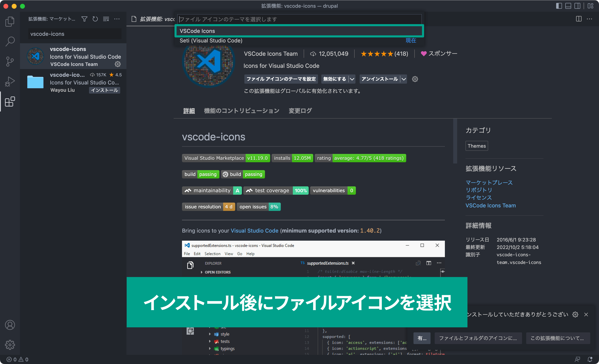599x364 pixels.
Task: Click この拡張機能について... notification button
Action: point(558,338)
